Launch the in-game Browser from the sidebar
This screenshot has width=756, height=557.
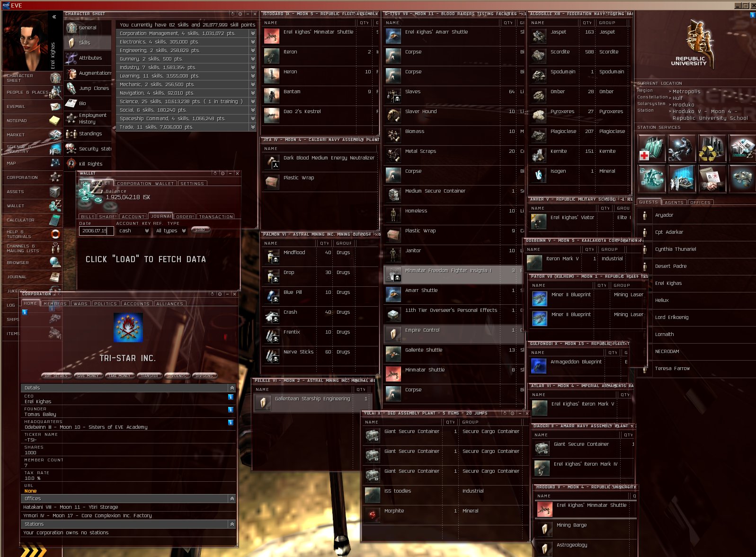coord(32,263)
